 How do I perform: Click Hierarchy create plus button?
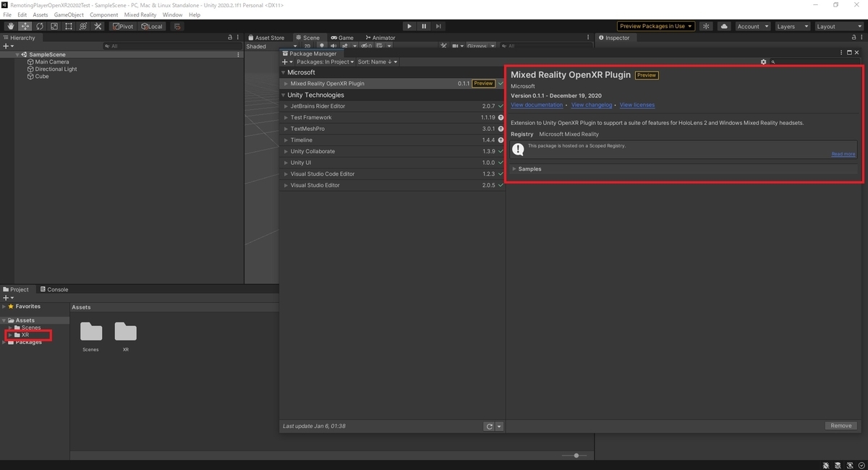point(7,46)
